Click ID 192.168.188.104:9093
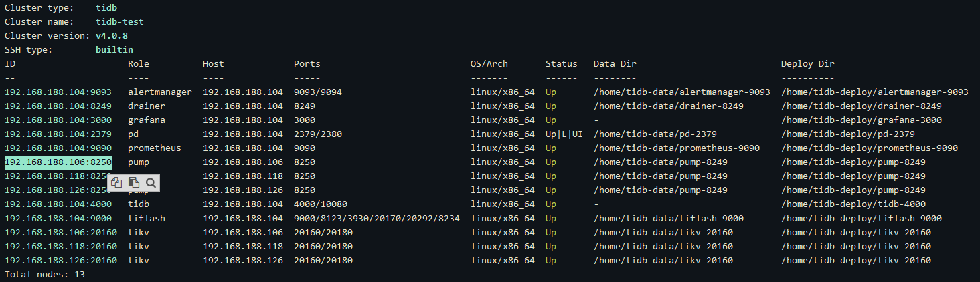Screen dimensions: 980x282 tap(58, 92)
